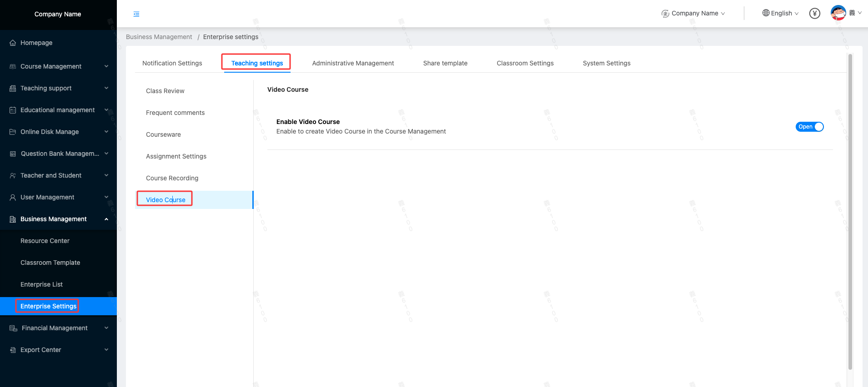The image size is (868, 387).
Task: Switch to the Notification Settings tab
Action: click(x=172, y=63)
